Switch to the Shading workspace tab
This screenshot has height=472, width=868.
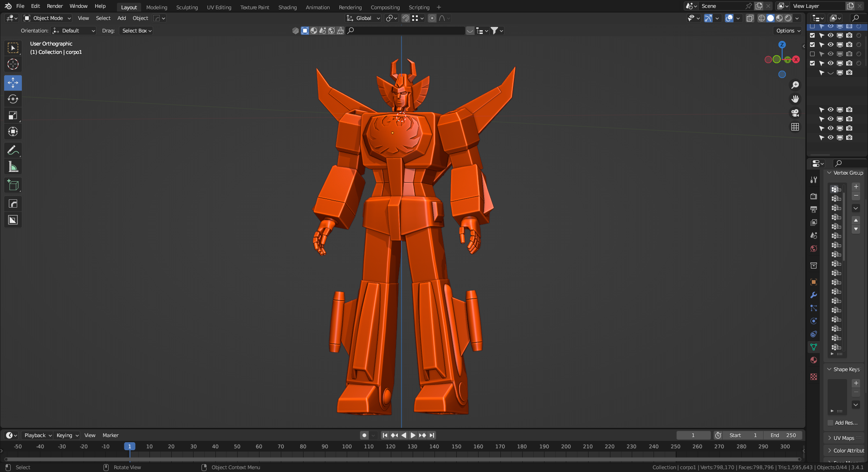point(287,7)
